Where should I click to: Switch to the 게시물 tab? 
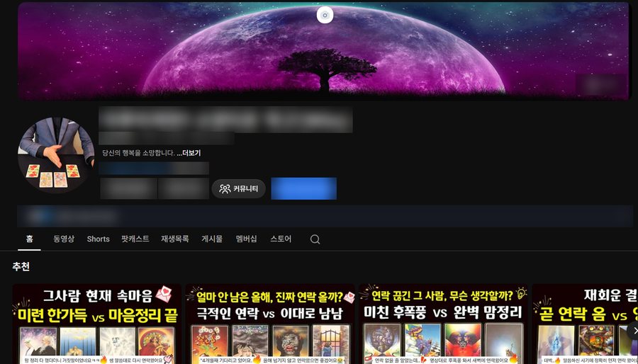tap(212, 239)
